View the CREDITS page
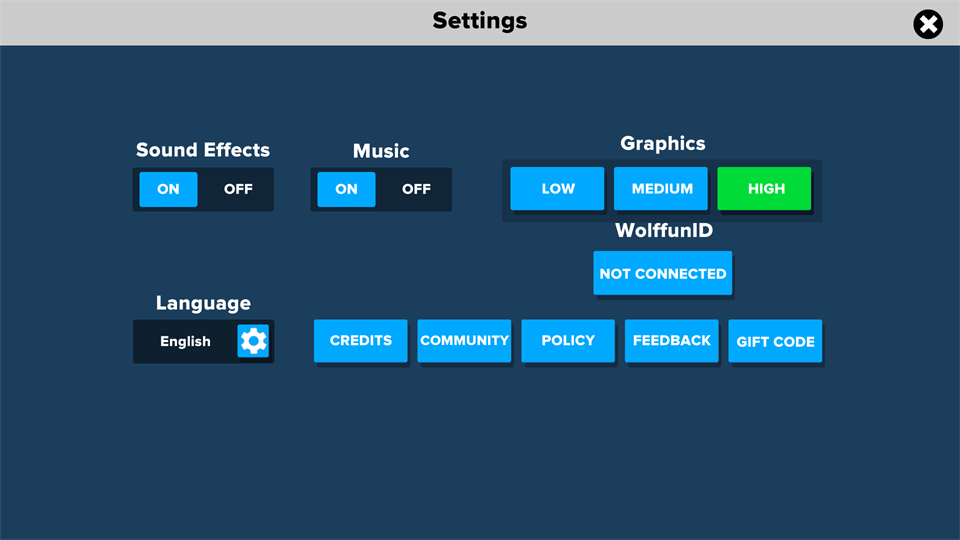 click(361, 341)
